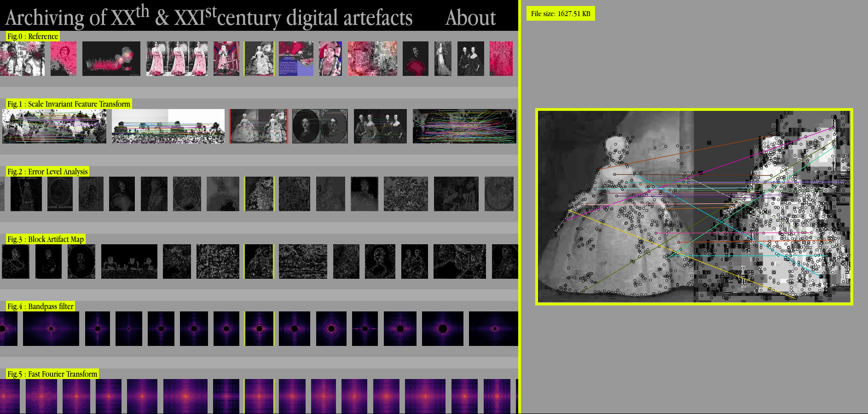Screen dimensions: 868x414
Task: Select dark SIFT thumbnail with group of figures
Action: (380, 126)
